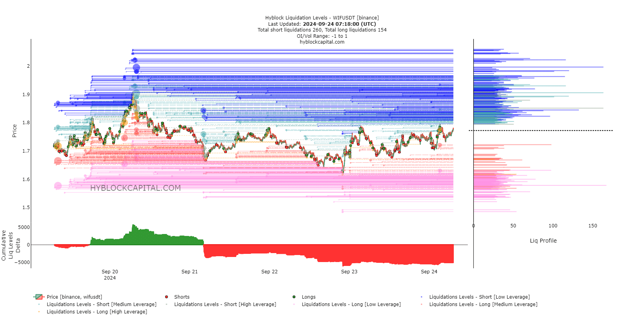Click the Liq Profile axis tick 150

593,226
